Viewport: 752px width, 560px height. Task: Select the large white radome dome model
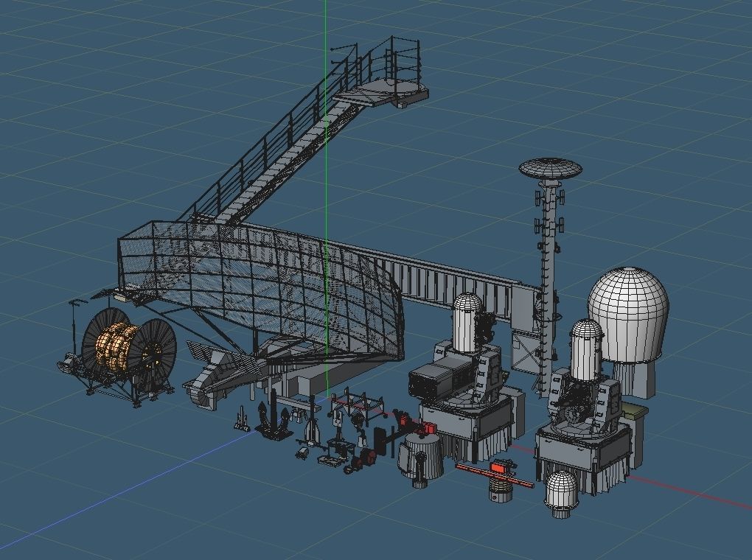pyautogui.click(x=628, y=315)
